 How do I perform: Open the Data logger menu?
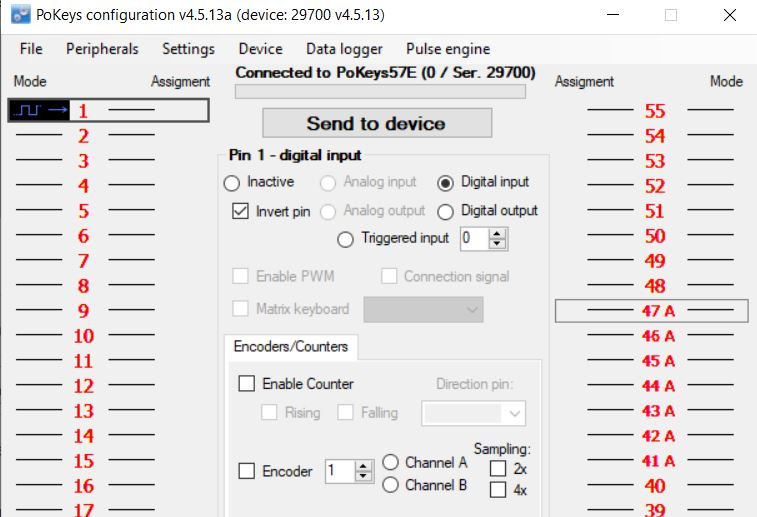(344, 49)
